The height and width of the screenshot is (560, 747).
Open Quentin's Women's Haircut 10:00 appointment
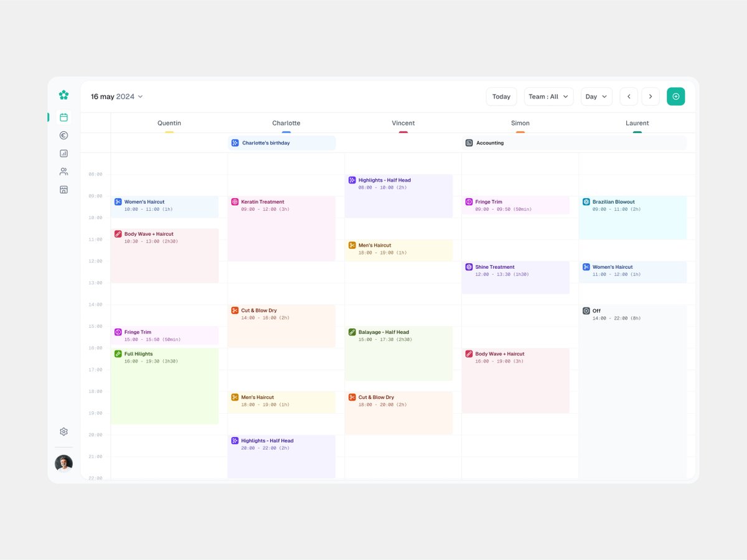[x=165, y=207]
